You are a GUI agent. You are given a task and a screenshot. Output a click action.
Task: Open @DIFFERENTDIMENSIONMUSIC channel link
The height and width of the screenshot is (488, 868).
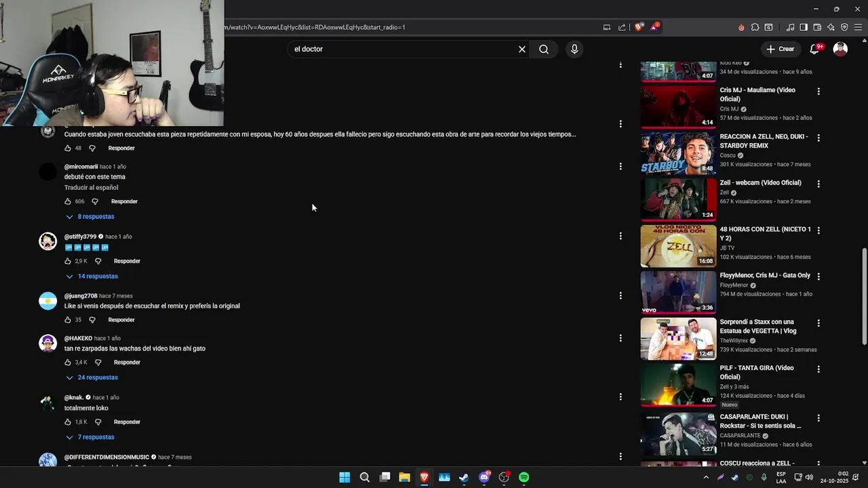point(106,457)
